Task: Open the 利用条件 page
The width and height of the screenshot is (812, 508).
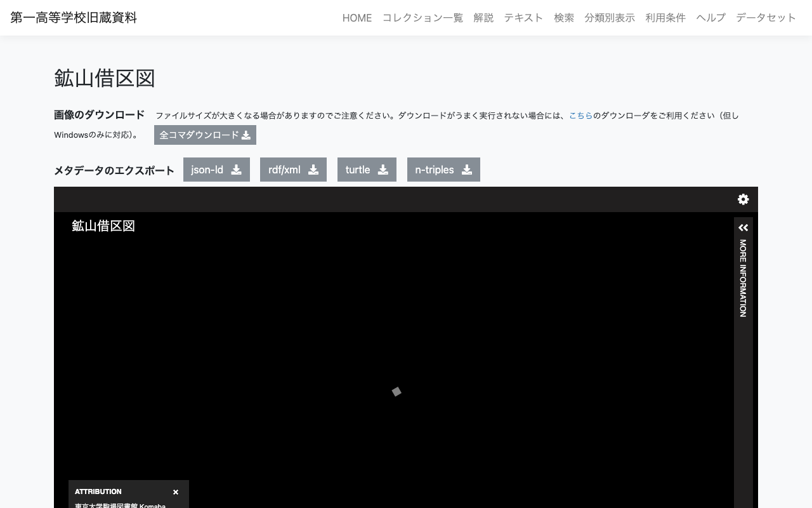Action: (665, 18)
